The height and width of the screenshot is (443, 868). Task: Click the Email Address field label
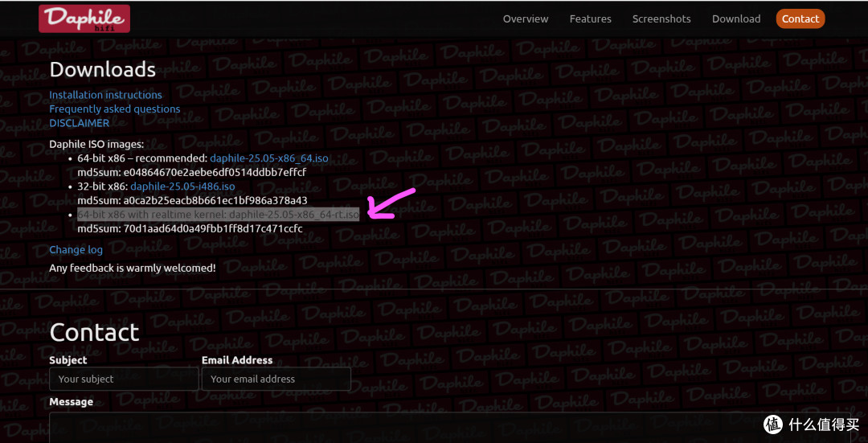pos(237,360)
